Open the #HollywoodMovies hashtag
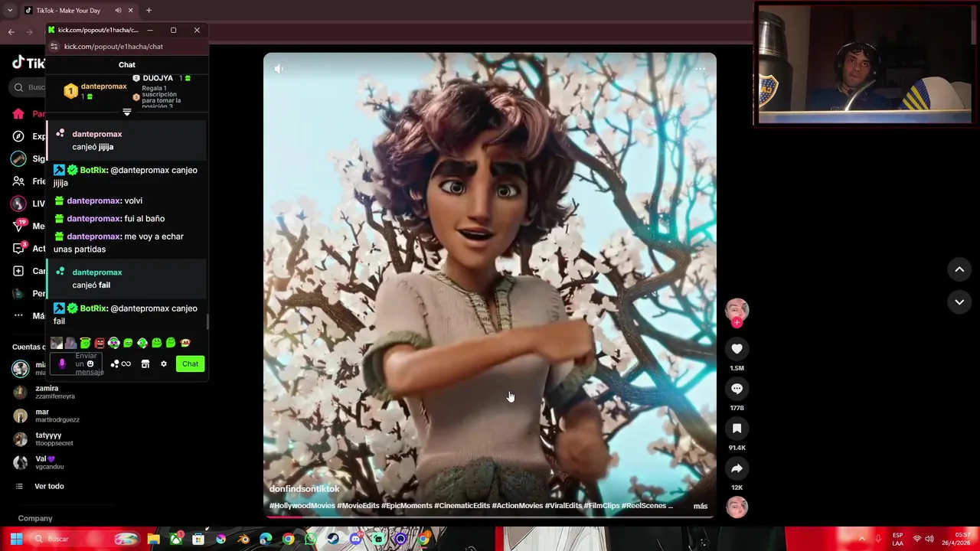980x551 pixels. click(x=302, y=506)
